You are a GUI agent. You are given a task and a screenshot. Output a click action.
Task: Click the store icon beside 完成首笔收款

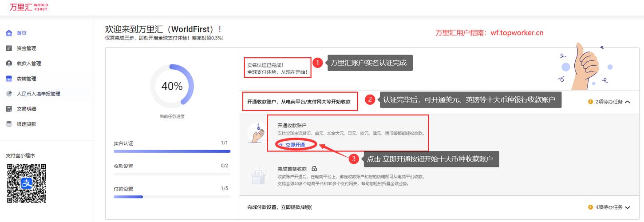click(257, 176)
